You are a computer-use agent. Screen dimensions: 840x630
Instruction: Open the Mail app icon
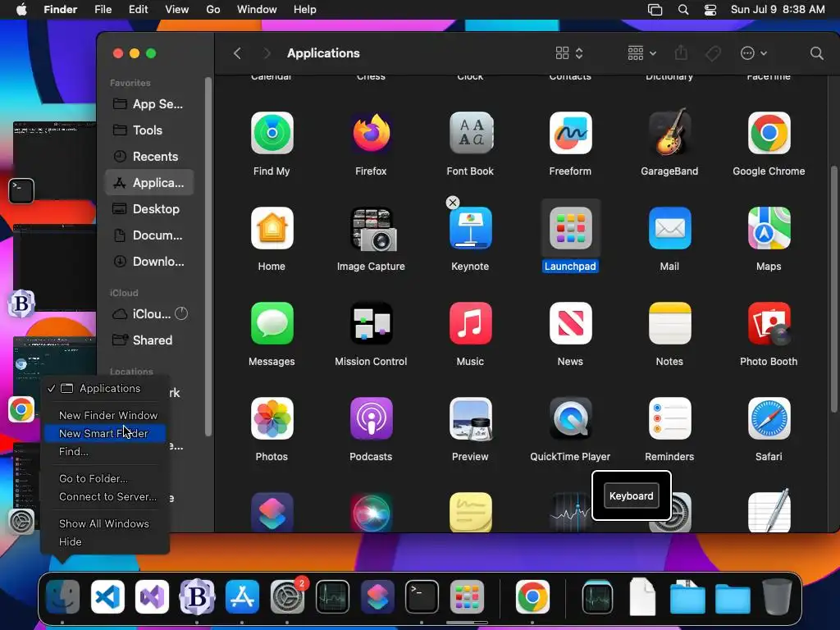[669, 228]
